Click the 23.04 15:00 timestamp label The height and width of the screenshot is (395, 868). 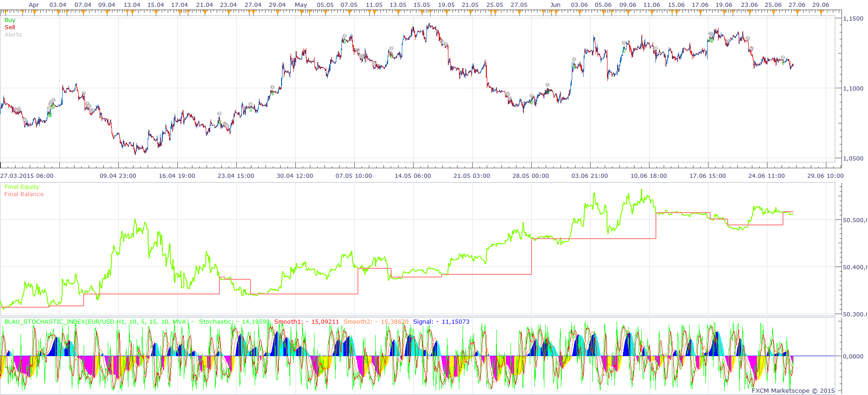236,176
